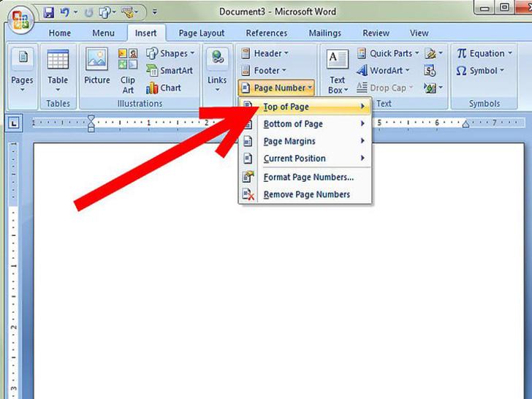Open the Footer gallery
This screenshot has width=532, height=399.
tap(264, 71)
